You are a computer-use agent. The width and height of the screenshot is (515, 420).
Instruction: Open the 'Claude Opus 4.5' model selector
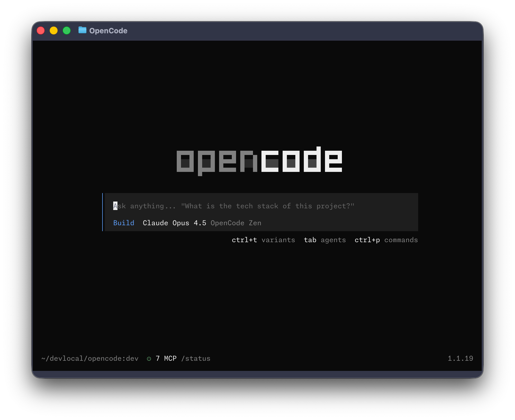tap(174, 223)
